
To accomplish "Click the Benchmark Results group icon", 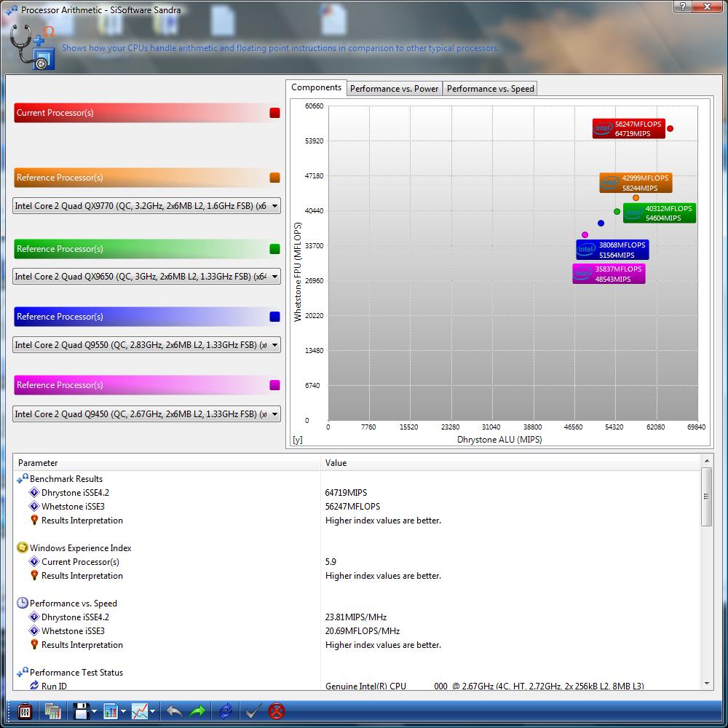I will (x=23, y=478).
